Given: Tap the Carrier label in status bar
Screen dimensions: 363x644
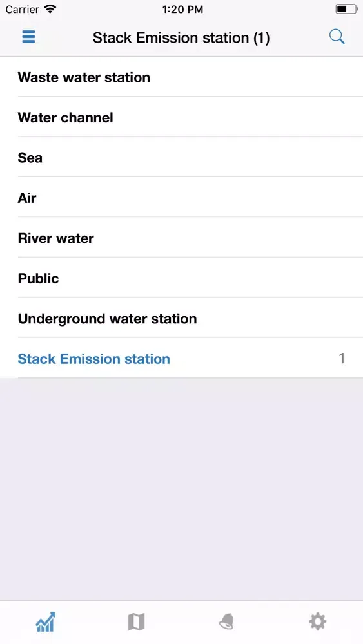Looking at the screenshot, I should (x=22, y=10).
